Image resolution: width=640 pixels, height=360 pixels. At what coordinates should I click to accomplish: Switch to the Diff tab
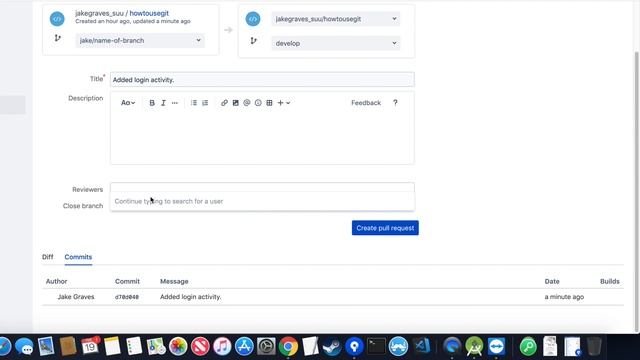[48, 257]
